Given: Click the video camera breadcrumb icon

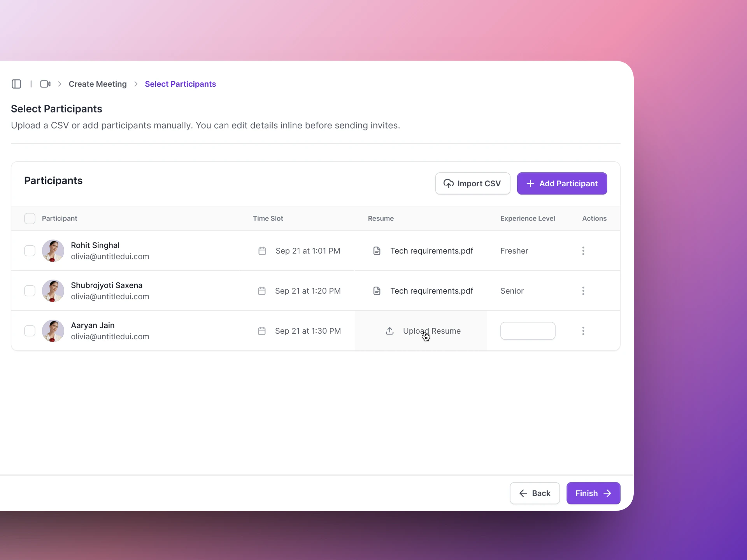Looking at the screenshot, I should coord(45,84).
